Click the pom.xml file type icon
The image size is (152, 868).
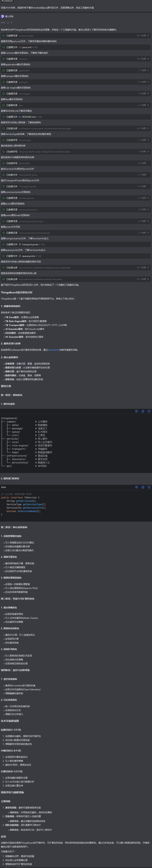pos(20,47)
